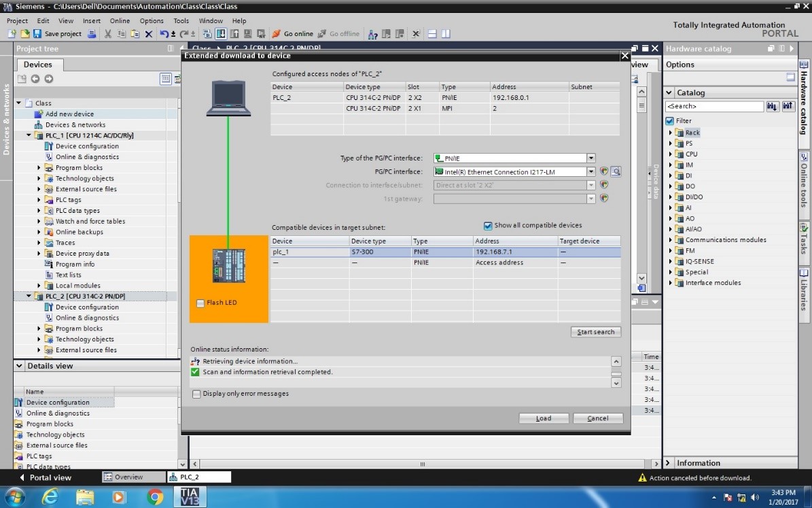812x508 pixels.
Task: Enable the Flash LED checkbox
Action: click(x=200, y=303)
